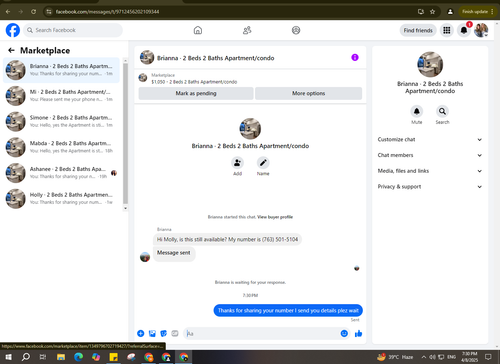Open Task View from taskbar
Screen dimensions: 500x364
(43, 357)
